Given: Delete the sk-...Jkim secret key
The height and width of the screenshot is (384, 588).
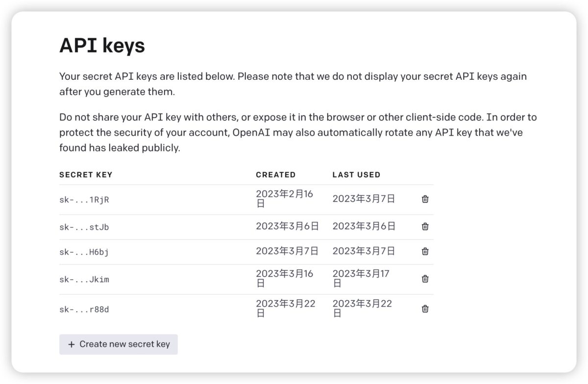Looking at the screenshot, I should coord(425,279).
